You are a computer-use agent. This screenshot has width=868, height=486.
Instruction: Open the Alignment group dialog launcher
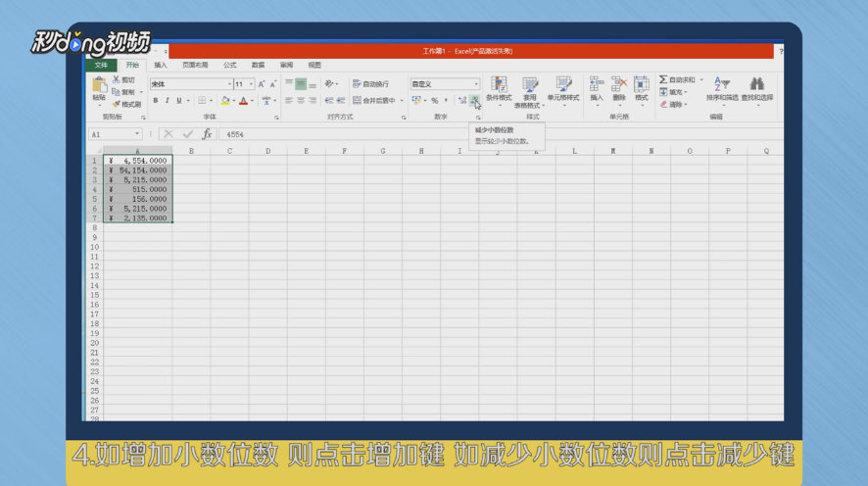coord(403,118)
